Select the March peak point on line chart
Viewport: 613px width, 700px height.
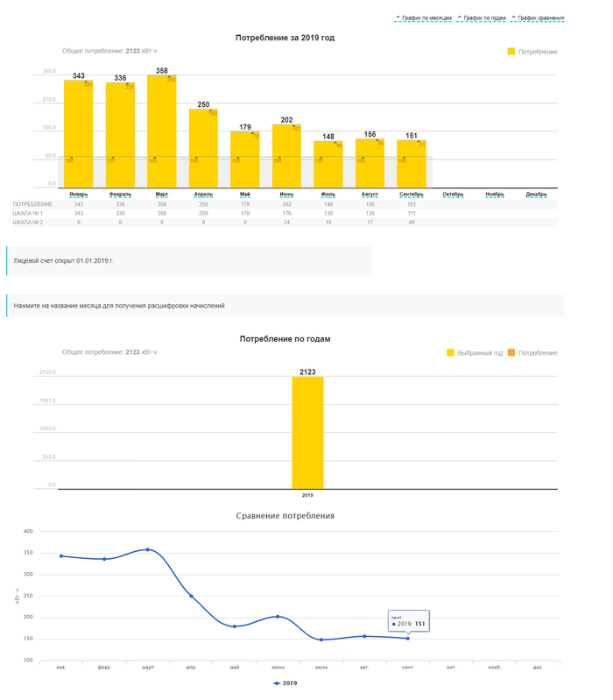tap(147, 549)
